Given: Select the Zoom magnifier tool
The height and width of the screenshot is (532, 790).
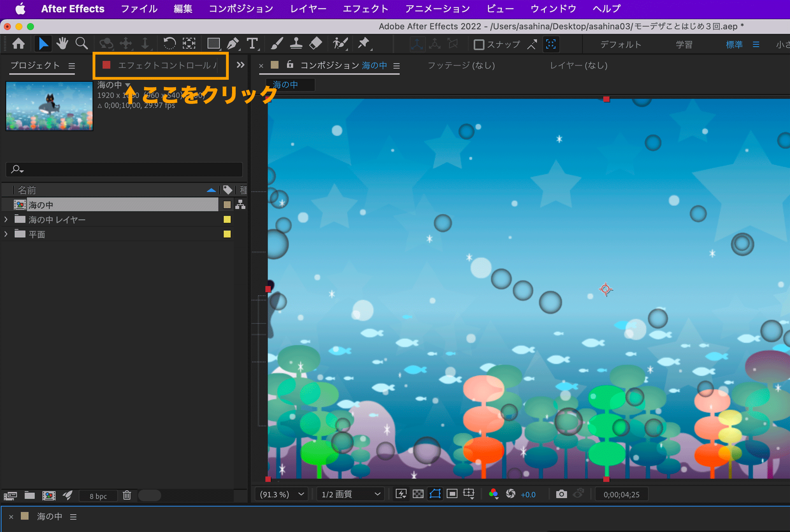Looking at the screenshot, I should tap(81, 44).
